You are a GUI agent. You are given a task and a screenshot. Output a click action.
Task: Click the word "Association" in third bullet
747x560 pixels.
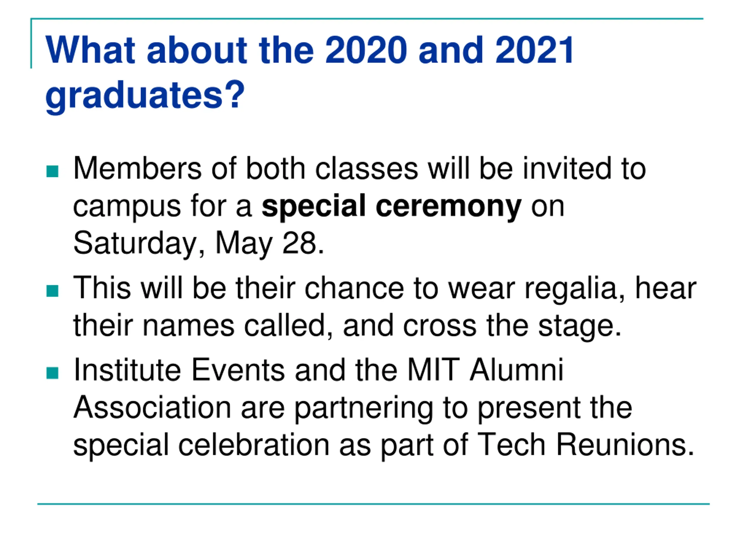(x=152, y=407)
